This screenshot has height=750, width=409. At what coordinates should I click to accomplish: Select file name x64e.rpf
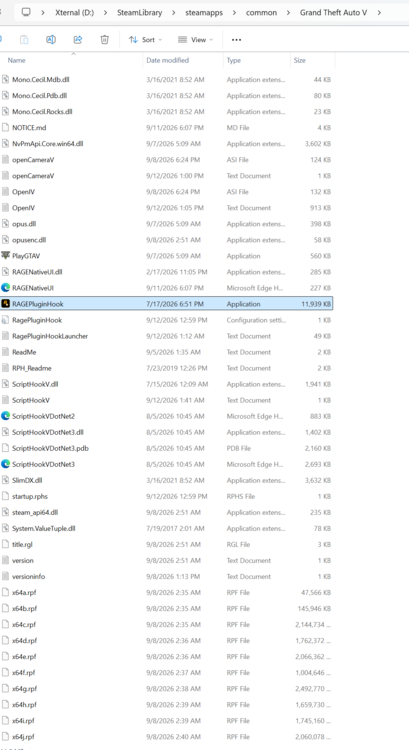click(24, 656)
